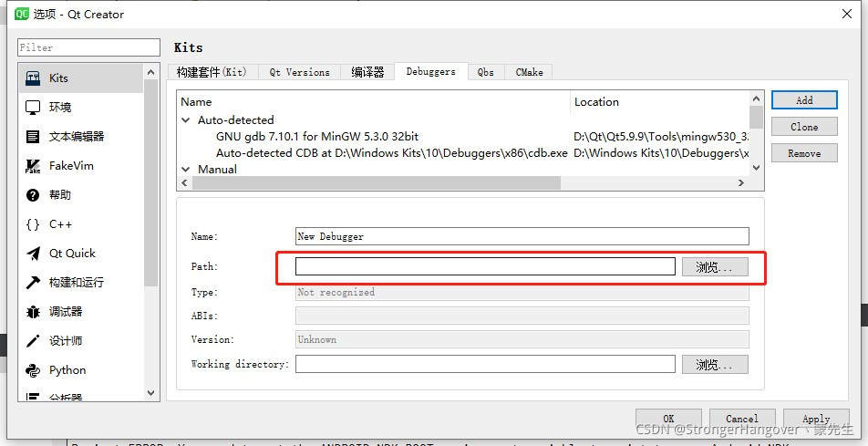Confirm with the OK button
Image resolution: width=868 pixels, height=446 pixels.
668,419
